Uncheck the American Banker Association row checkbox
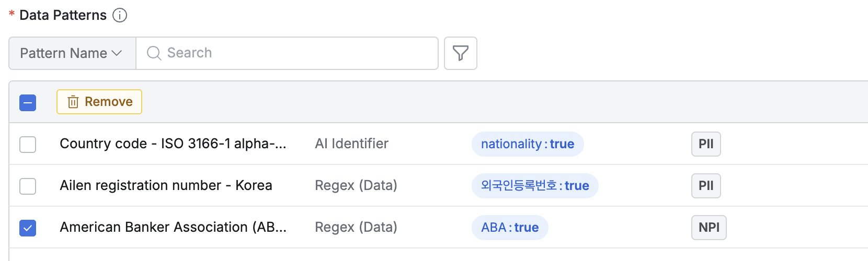The width and height of the screenshot is (868, 261). 28,228
